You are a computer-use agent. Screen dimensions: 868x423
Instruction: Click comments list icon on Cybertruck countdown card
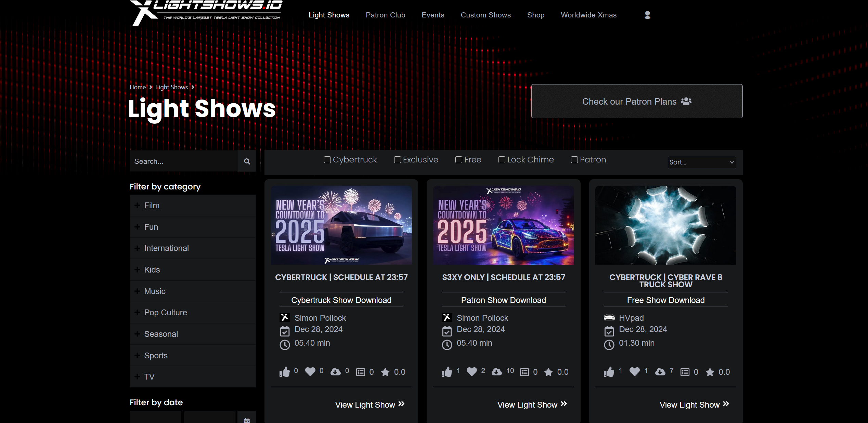coord(361,372)
